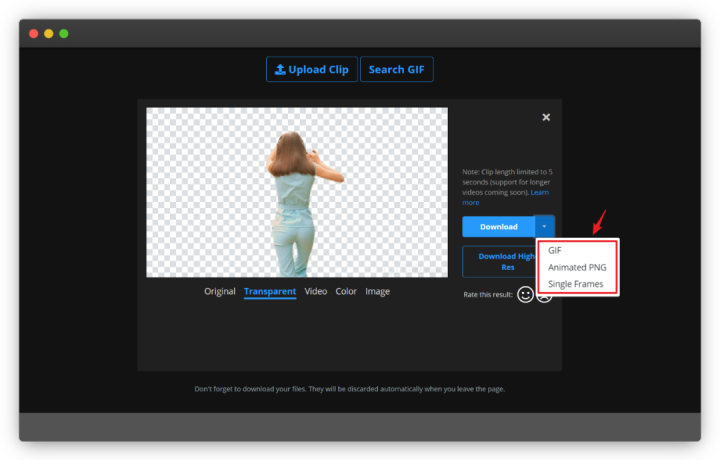Click the green maximize window button
Screen dimensions: 720x460
pos(64,34)
